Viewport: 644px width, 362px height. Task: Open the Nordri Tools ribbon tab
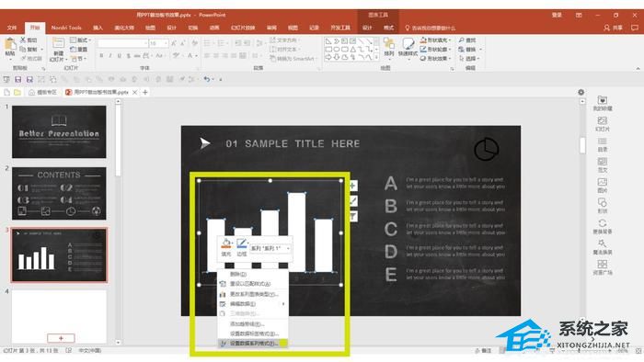(x=66, y=28)
